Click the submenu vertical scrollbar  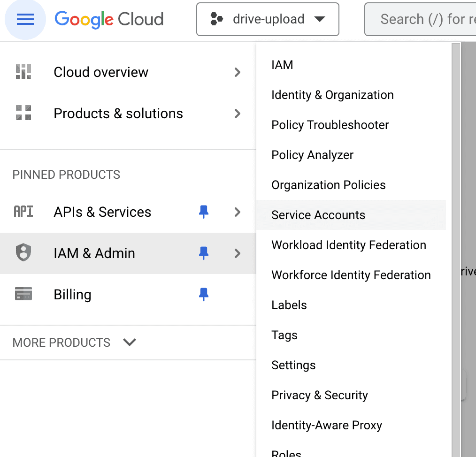click(x=456, y=250)
